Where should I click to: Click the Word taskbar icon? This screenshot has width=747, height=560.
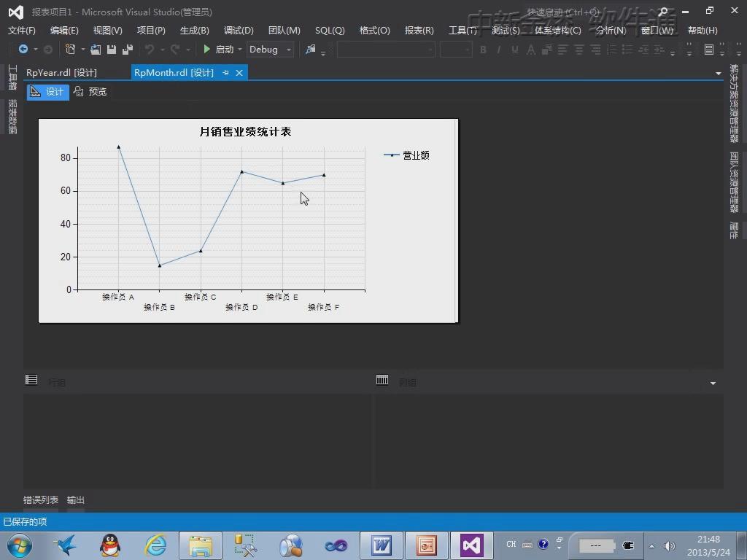pyautogui.click(x=382, y=545)
